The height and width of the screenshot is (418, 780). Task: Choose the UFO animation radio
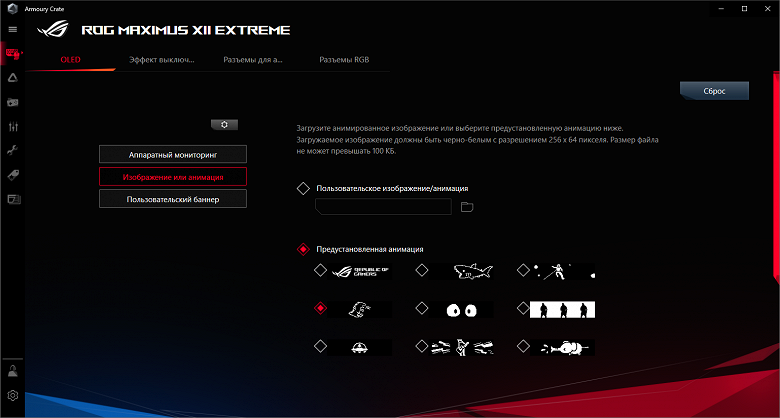(321, 345)
